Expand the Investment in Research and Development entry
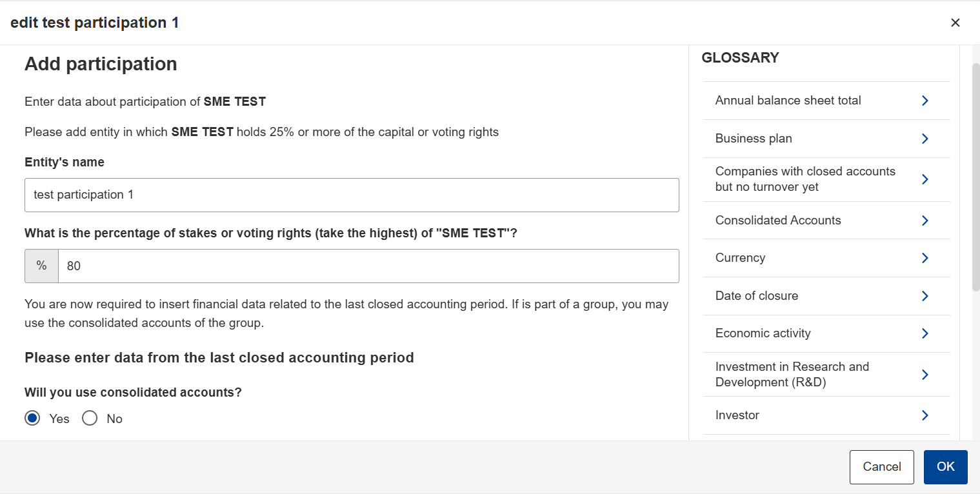980x494 pixels. click(x=826, y=375)
